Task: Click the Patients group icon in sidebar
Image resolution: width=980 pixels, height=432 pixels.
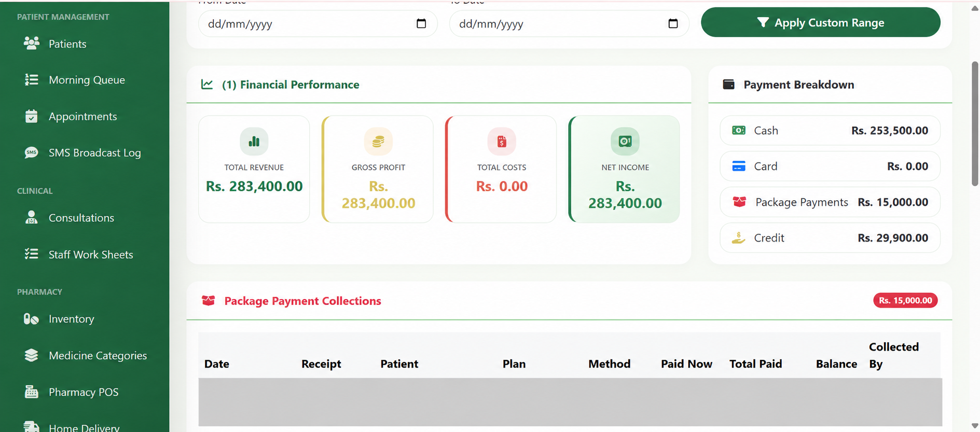Action: point(32,43)
